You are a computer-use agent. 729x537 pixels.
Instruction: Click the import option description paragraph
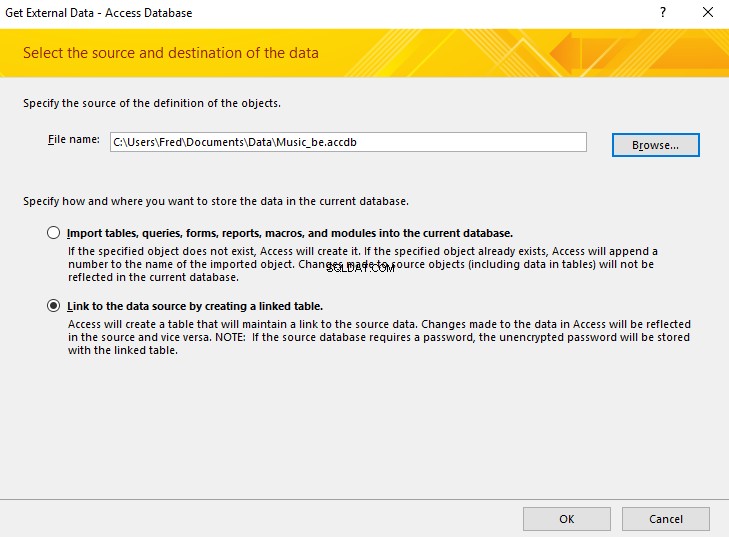click(363, 264)
